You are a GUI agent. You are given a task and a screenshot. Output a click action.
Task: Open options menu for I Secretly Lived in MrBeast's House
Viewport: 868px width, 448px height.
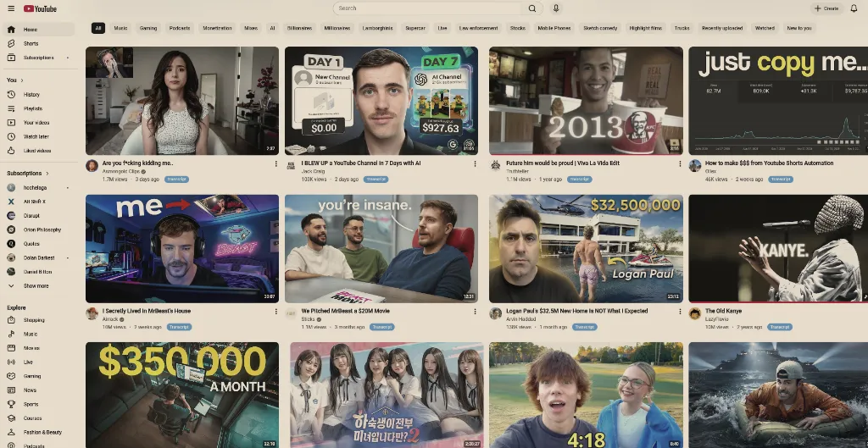[x=275, y=312]
